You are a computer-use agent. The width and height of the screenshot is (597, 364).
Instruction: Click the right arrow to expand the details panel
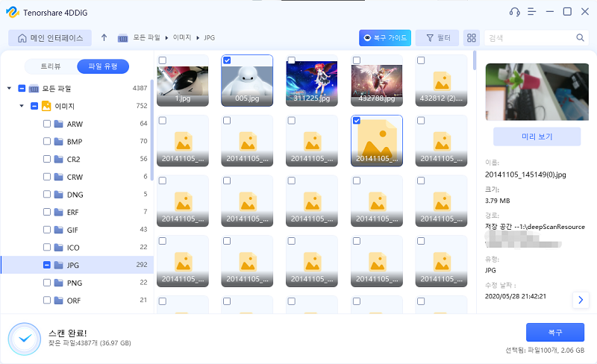[581, 299]
